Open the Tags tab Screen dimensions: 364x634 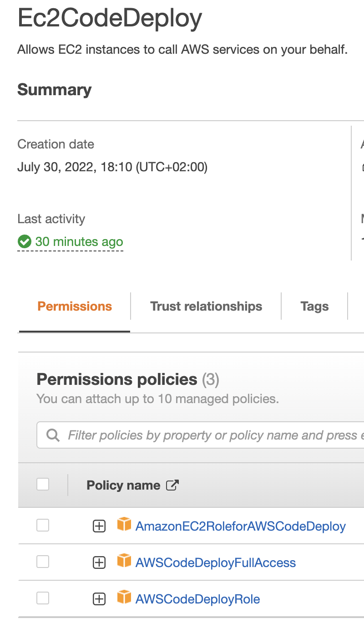pos(314,307)
